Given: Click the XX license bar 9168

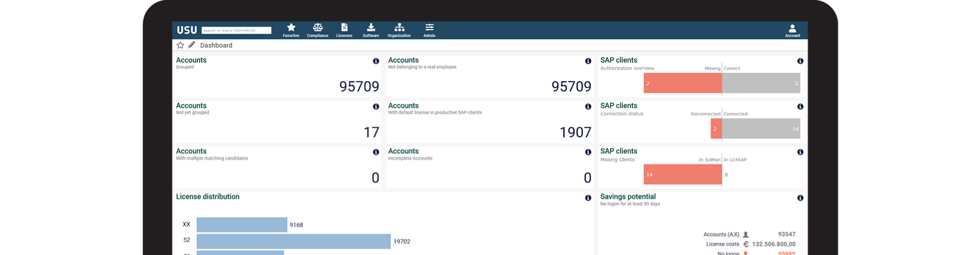Looking at the screenshot, I should (x=242, y=225).
